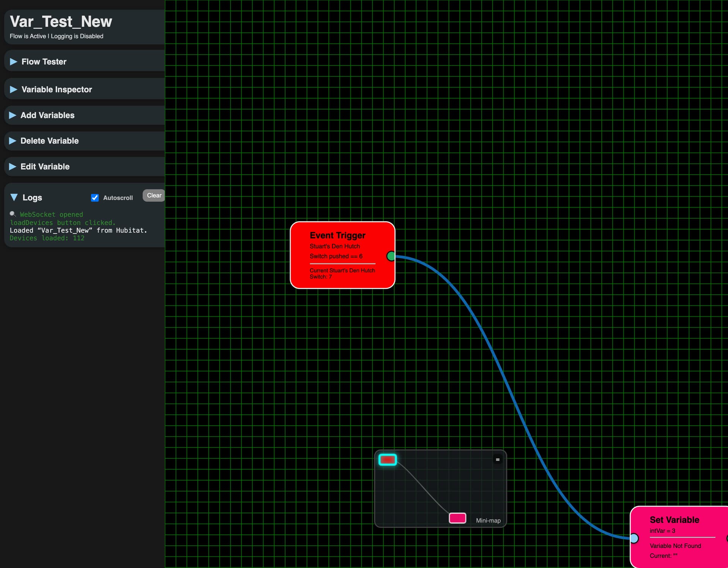Click the Mini-map label
728x568 pixels.
[x=488, y=521]
